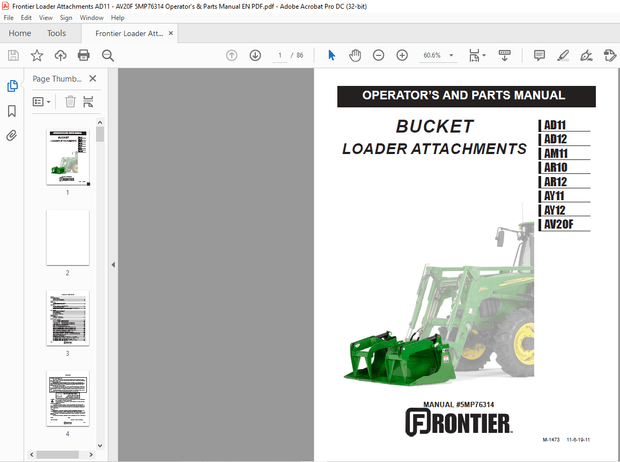Open the View menu
The width and height of the screenshot is (620, 462).
coord(45,18)
